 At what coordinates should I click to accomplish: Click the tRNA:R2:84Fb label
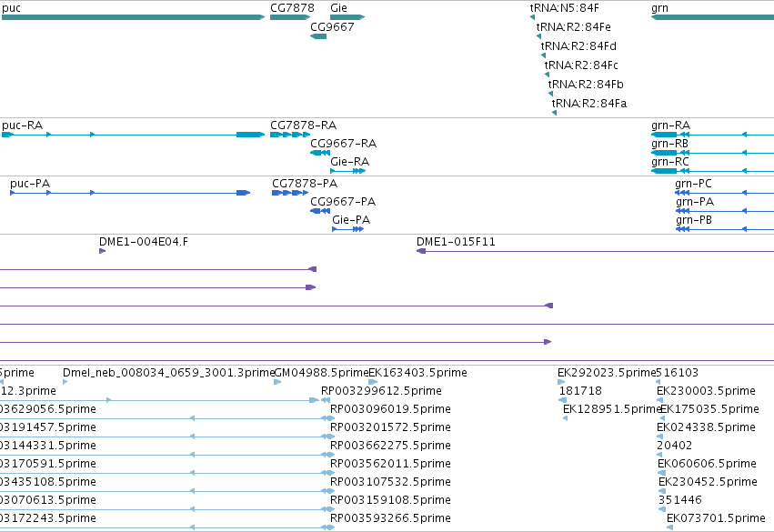tap(586, 85)
